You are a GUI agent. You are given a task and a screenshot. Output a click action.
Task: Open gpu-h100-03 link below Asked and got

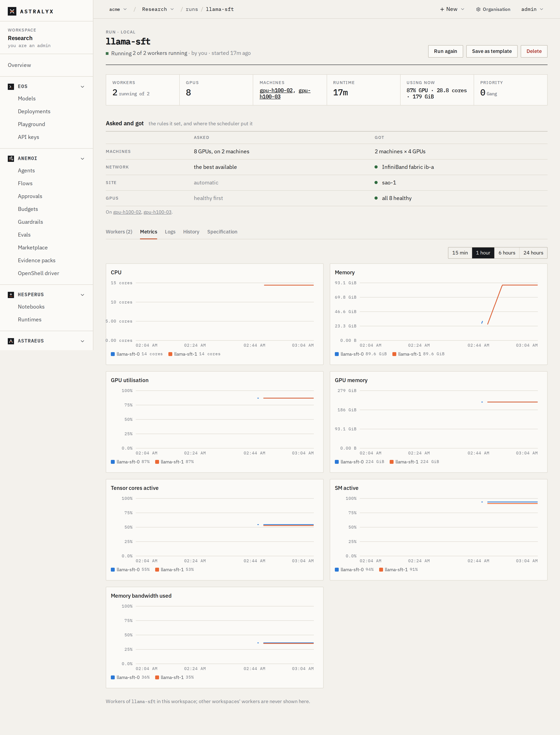157,212
